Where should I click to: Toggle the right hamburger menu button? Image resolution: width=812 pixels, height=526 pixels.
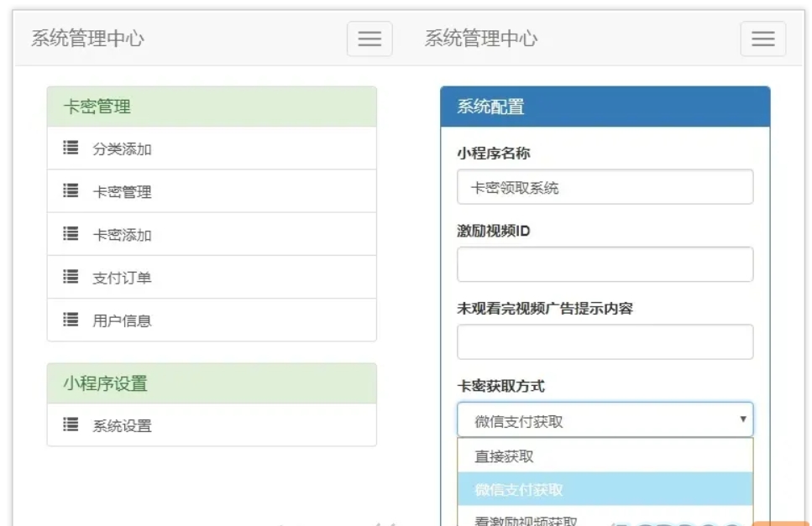tap(762, 39)
